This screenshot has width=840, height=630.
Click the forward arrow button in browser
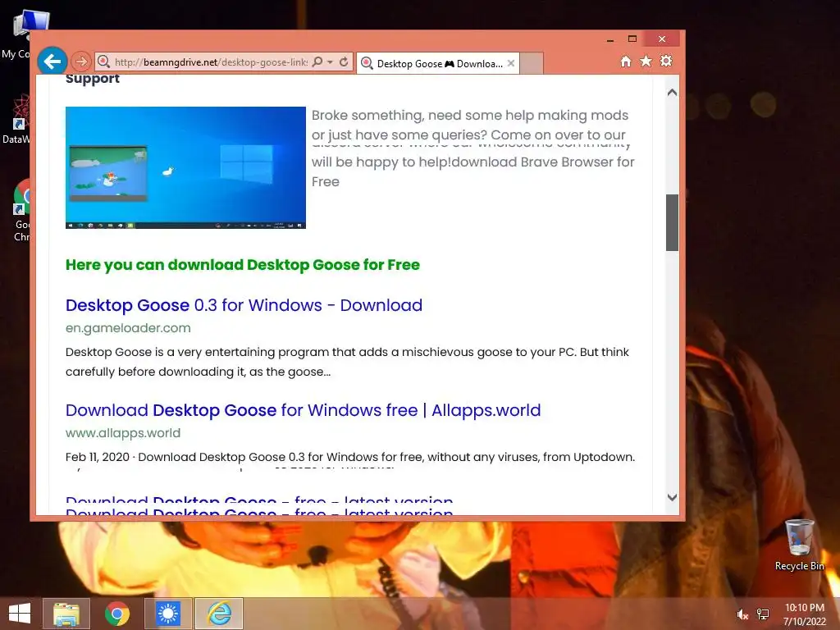[x=81, y=62]
